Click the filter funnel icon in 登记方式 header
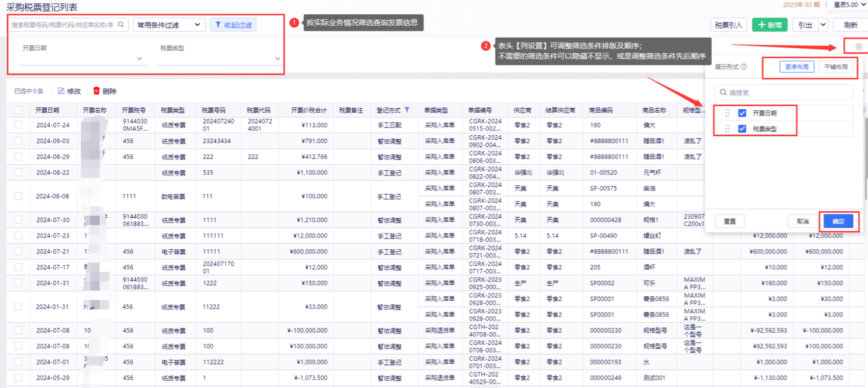 [407, 110]
